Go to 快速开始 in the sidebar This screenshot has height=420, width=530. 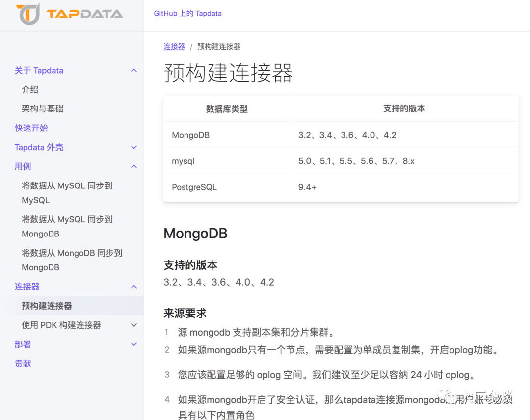31,128
